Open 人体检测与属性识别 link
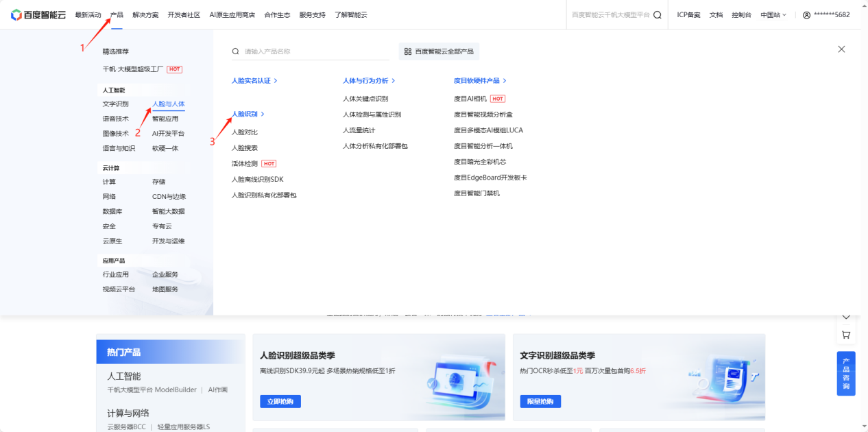This screenshot has height=432, width=868. [x=372, y=115]
